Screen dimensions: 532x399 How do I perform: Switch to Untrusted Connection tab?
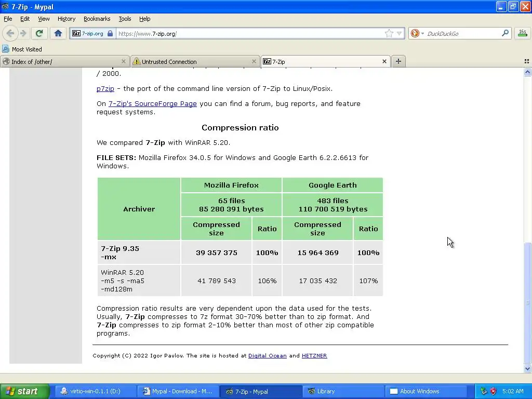coord(195,61)
